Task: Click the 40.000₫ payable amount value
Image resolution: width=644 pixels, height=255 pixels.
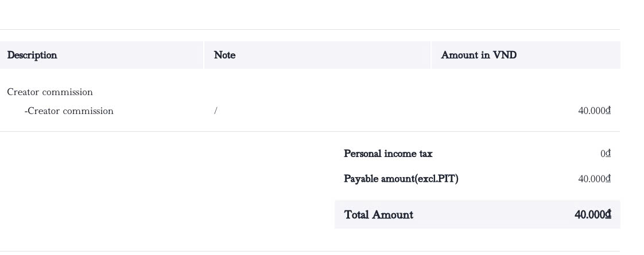Action: click(x=594, y=179)
